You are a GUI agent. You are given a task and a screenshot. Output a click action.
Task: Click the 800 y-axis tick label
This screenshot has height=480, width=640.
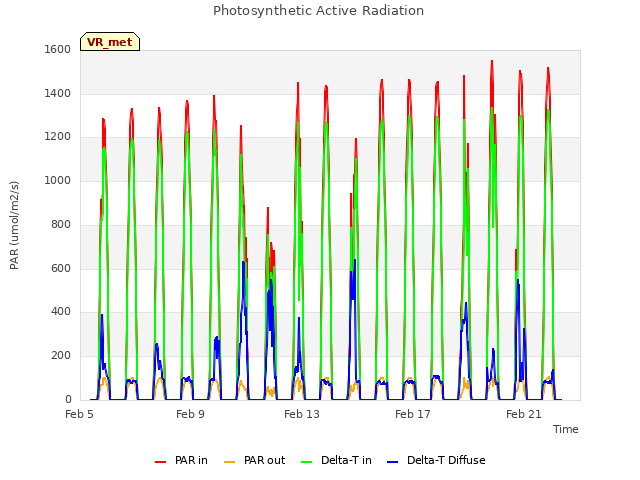pyautogui.click(x=61, y=224)
